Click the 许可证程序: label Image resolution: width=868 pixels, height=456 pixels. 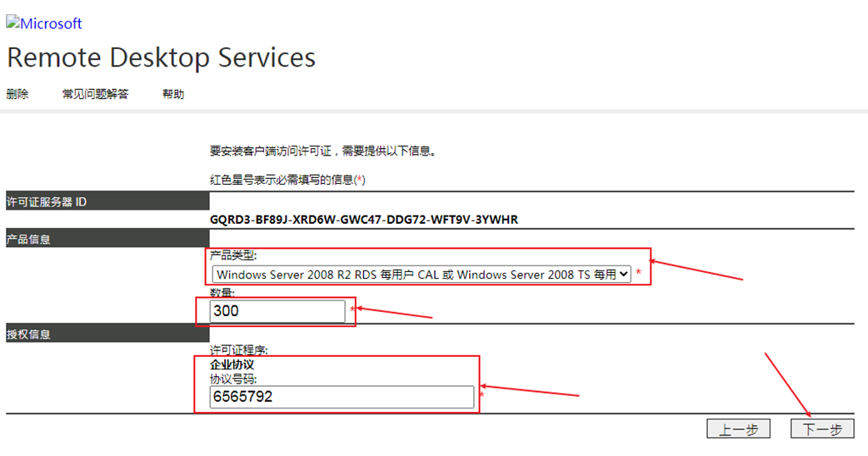point(238,349)
